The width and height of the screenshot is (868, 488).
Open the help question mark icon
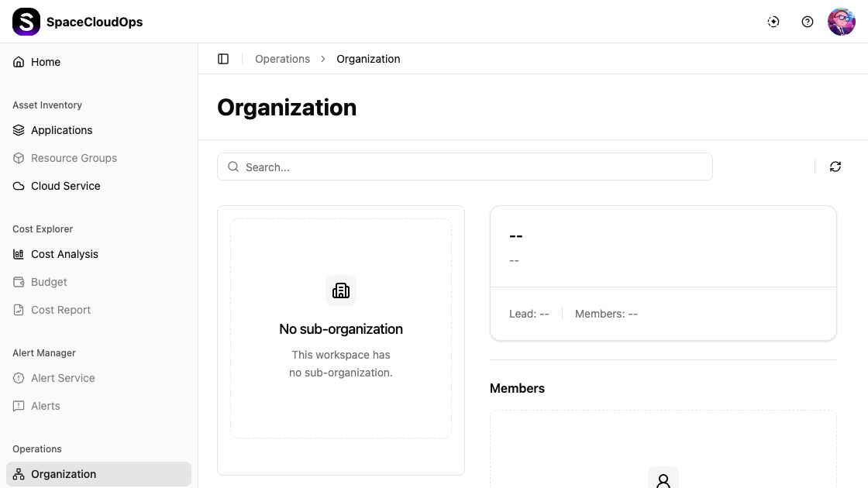(808, 22)
